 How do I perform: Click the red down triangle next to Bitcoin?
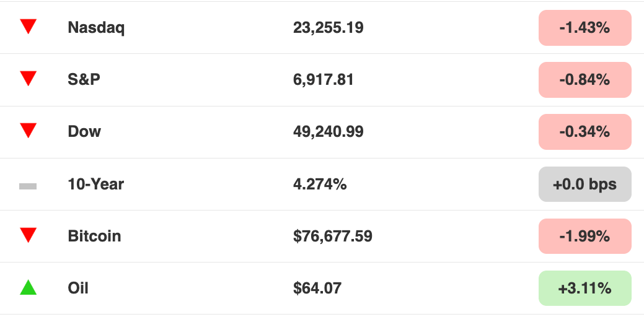point(28,235)
